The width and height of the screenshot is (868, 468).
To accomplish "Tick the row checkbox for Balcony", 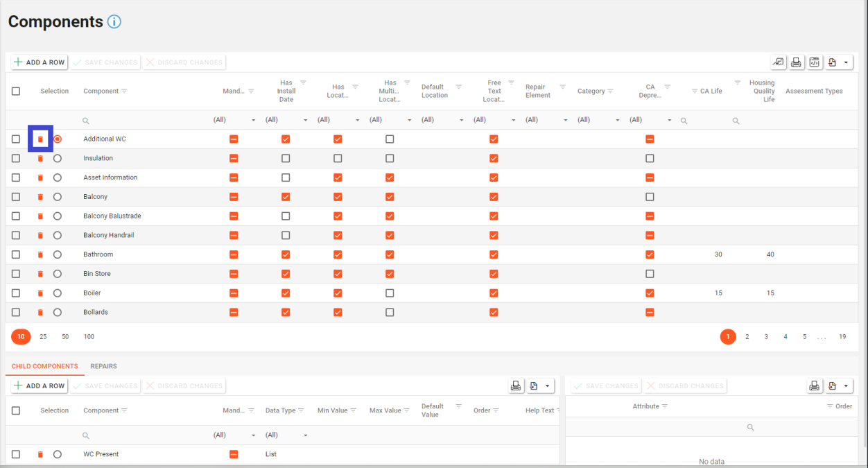I will click(16, 197).
